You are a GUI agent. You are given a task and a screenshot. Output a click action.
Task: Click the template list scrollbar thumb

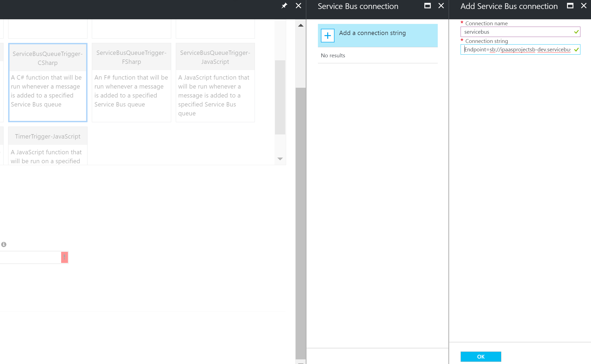coord(280,97)
